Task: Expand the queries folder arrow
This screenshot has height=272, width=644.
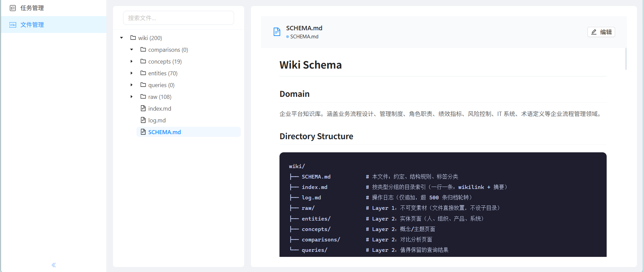Action: (132, 85)
